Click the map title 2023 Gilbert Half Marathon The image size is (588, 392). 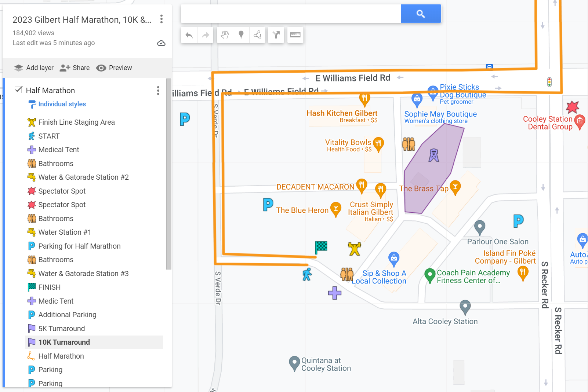[82, 19]
